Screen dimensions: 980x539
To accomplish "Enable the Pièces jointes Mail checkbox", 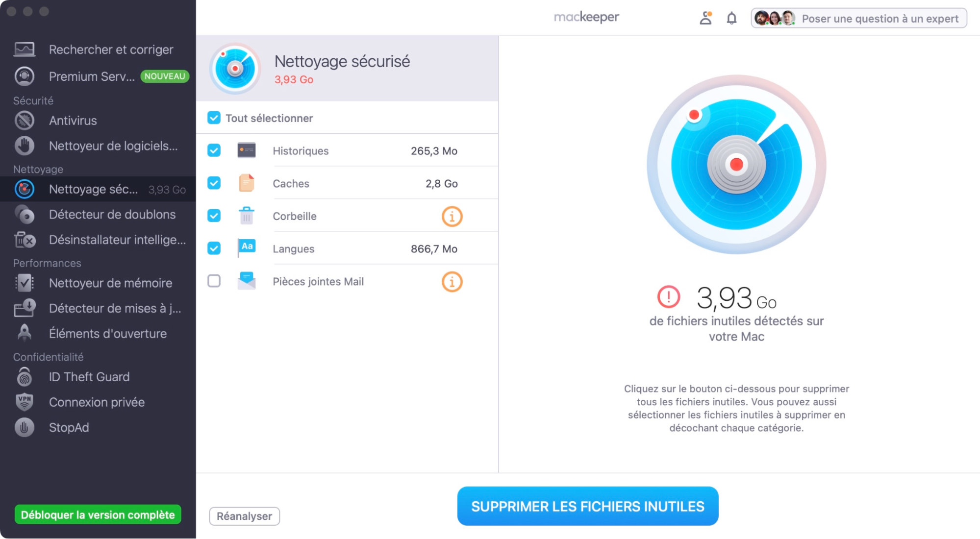I will pos(214,281).
